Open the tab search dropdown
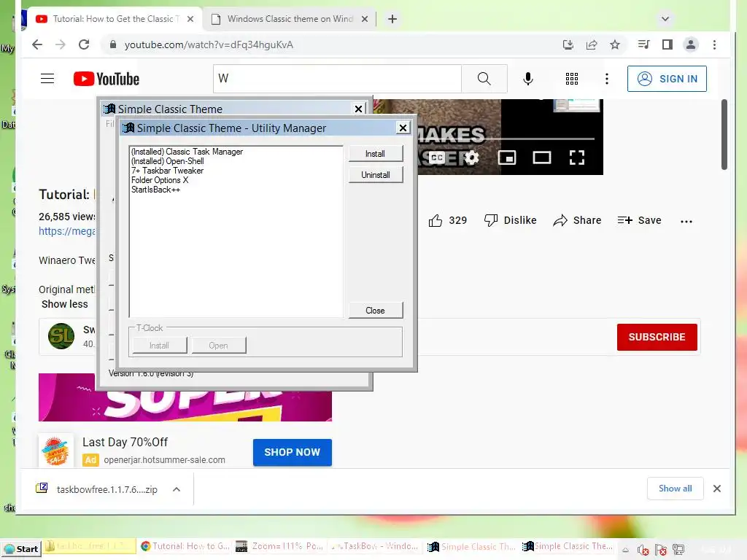 [665, 19]
